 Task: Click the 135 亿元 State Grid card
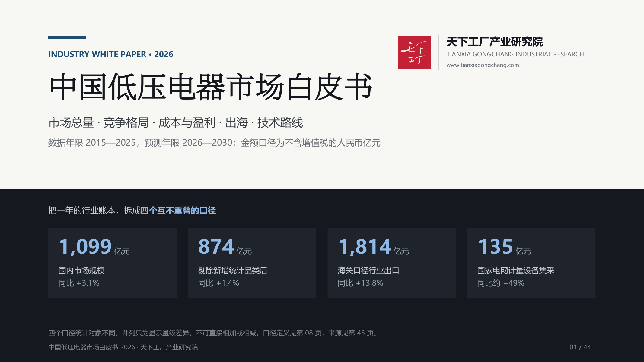(x=531, y=263)
